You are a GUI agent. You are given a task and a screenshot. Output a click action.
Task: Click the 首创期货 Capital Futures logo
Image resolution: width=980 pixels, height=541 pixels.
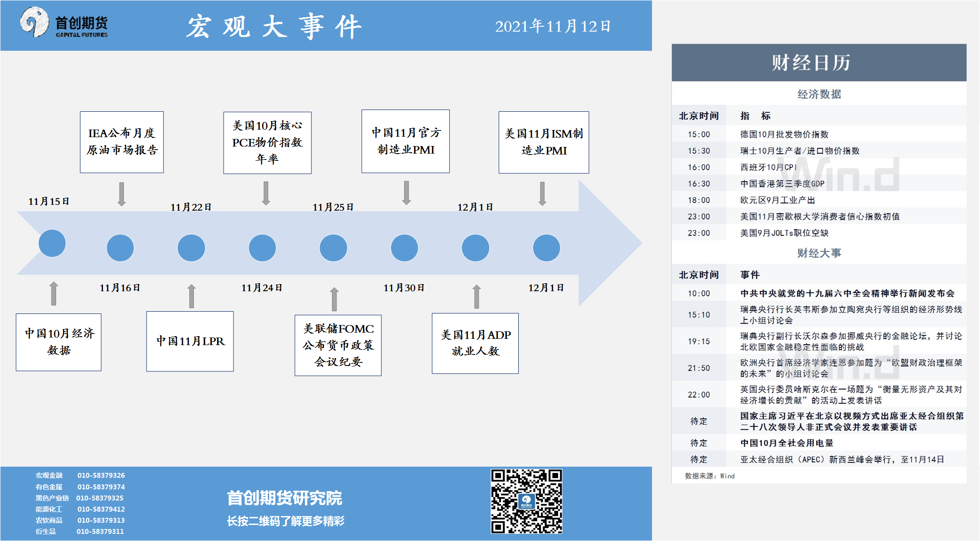click(64, 22)
